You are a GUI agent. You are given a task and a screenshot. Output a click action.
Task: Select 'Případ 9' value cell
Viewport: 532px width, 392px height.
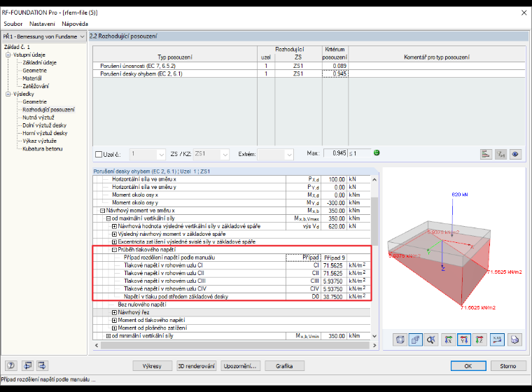334,258
